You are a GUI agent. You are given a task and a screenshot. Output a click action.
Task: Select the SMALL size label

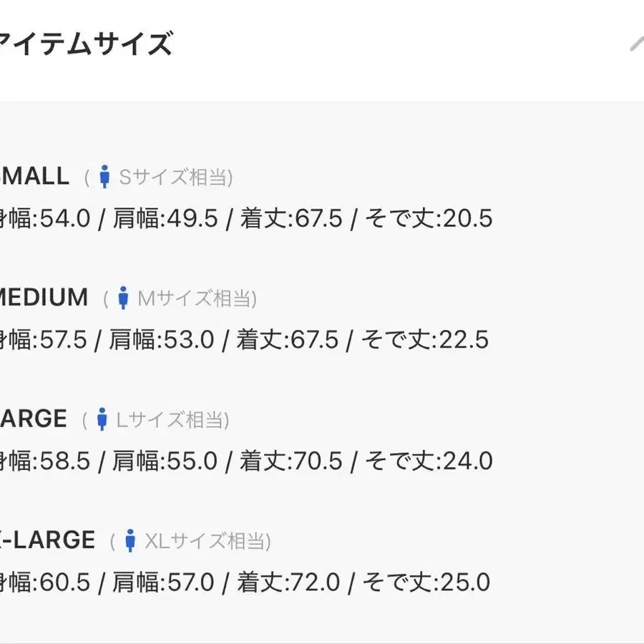coord(34,176)
